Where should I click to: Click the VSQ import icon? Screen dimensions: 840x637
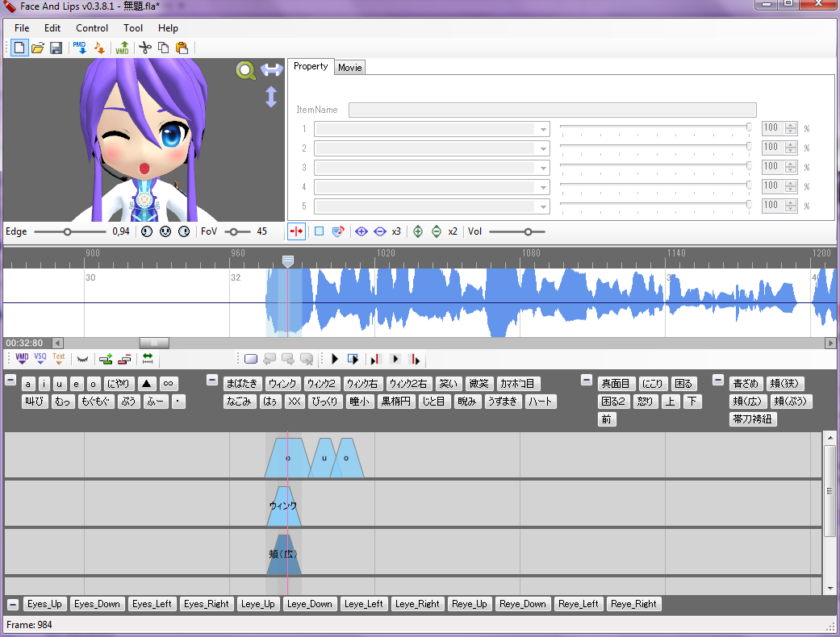40,359
